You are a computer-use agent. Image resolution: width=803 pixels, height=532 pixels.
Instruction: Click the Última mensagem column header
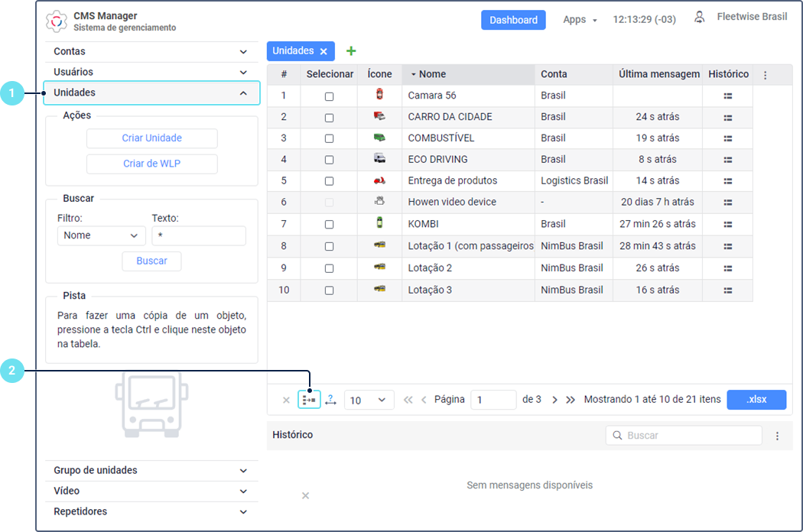[658, 74]
